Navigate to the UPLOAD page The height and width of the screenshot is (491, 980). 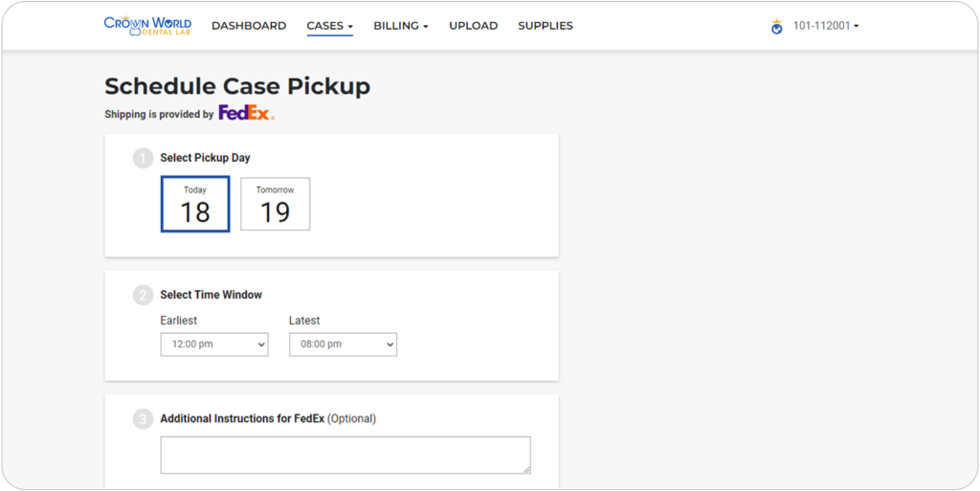pyautogui.click(x=474, y=26)
